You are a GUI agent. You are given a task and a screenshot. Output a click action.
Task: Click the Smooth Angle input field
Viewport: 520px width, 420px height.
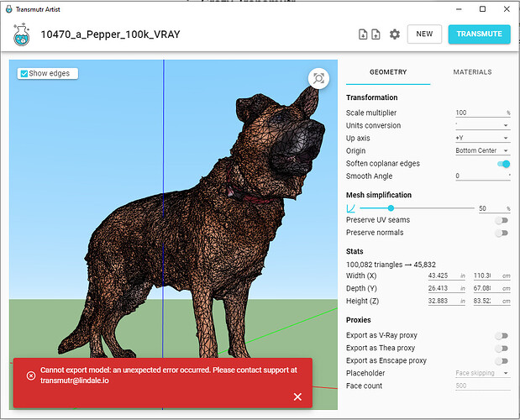(482, 176)
